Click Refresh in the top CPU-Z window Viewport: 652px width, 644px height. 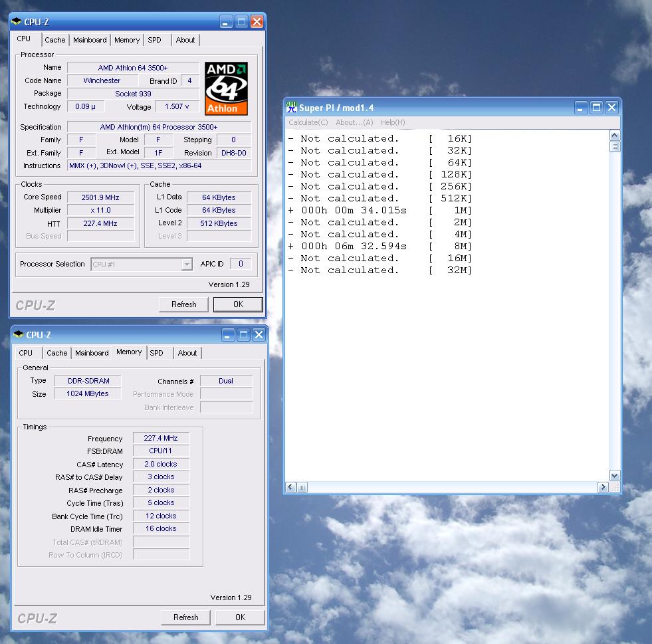[x=184, y=304]
